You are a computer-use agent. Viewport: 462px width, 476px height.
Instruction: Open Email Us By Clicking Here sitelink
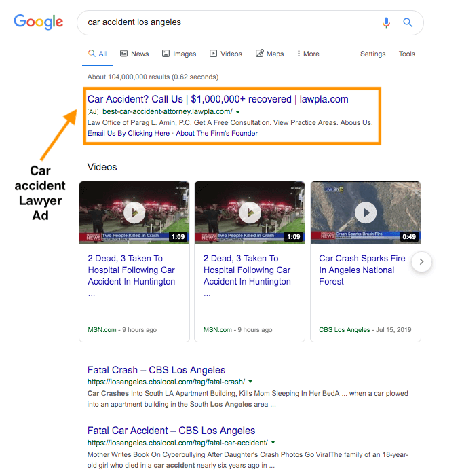128,133
